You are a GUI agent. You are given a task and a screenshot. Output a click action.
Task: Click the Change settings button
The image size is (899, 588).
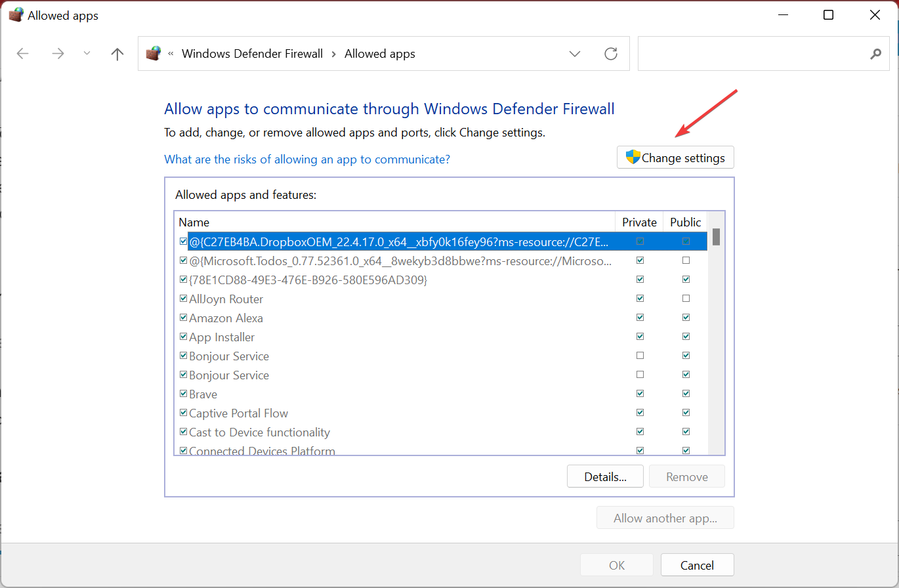[x=675, y=157]
